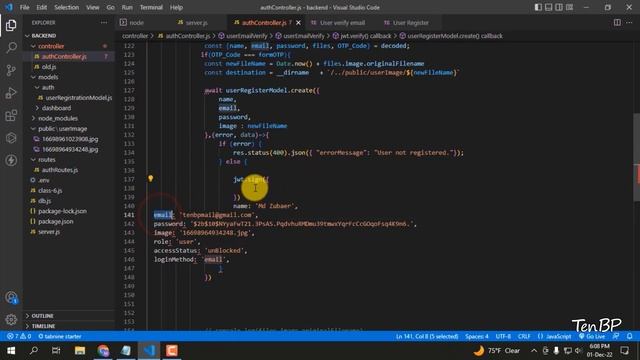
Task: Click line and column indicator Ln 141
Action: point(427,336)
